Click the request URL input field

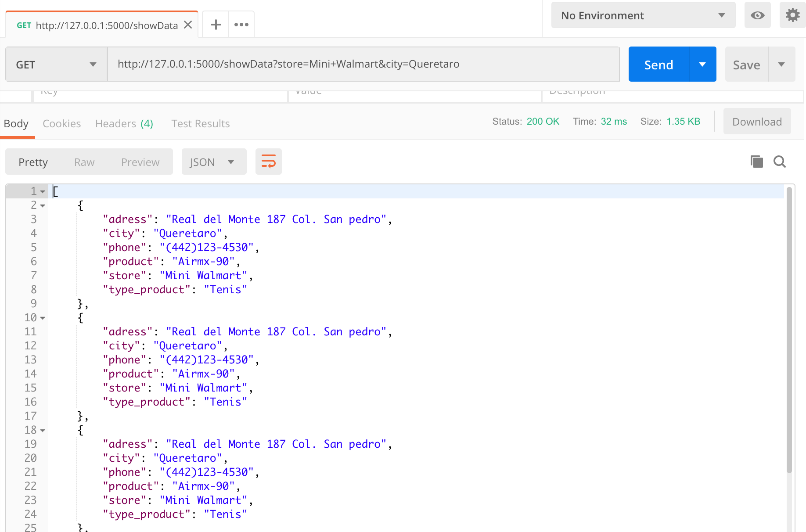[363, 64]
